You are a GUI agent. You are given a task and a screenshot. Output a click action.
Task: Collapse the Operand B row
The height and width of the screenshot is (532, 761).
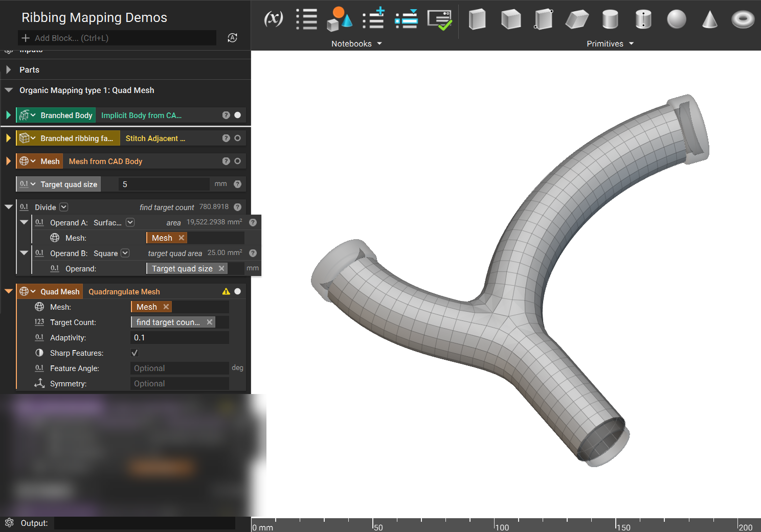[24, 253]
